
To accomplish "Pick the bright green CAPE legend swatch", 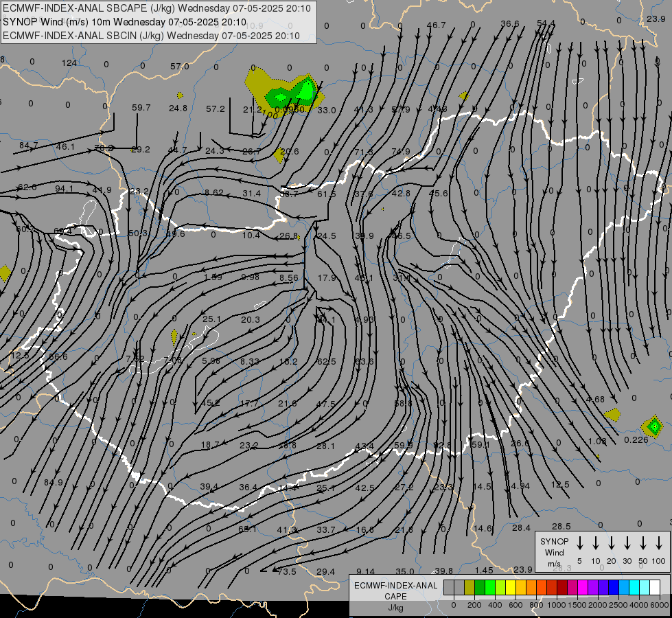I will [x=490, y=588].
